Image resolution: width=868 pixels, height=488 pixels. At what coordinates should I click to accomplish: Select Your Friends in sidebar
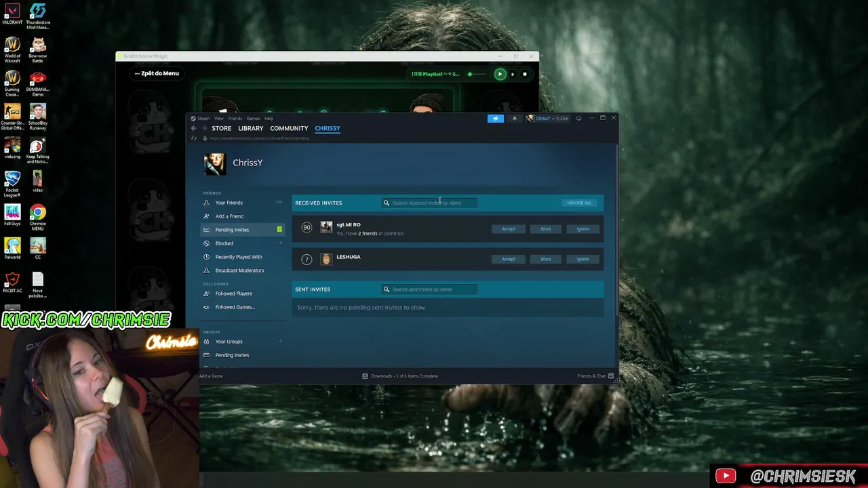(242, 203)
